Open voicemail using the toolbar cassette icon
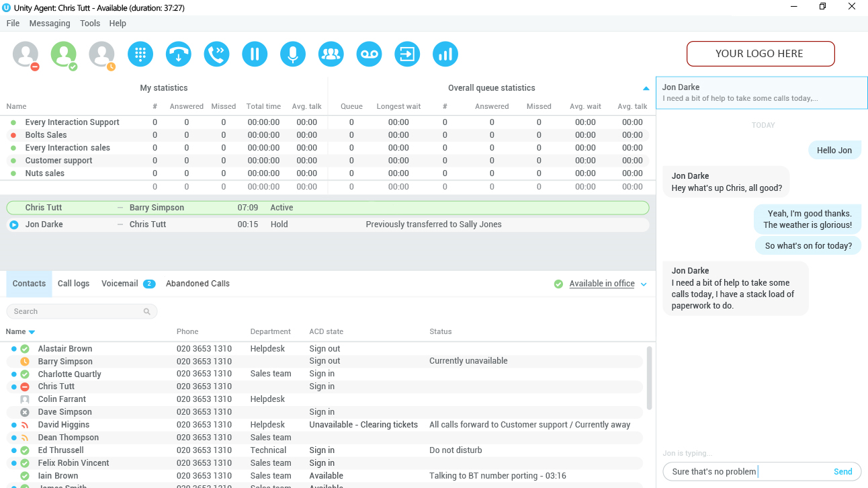The image size is (868, 488). coord(369,54)
